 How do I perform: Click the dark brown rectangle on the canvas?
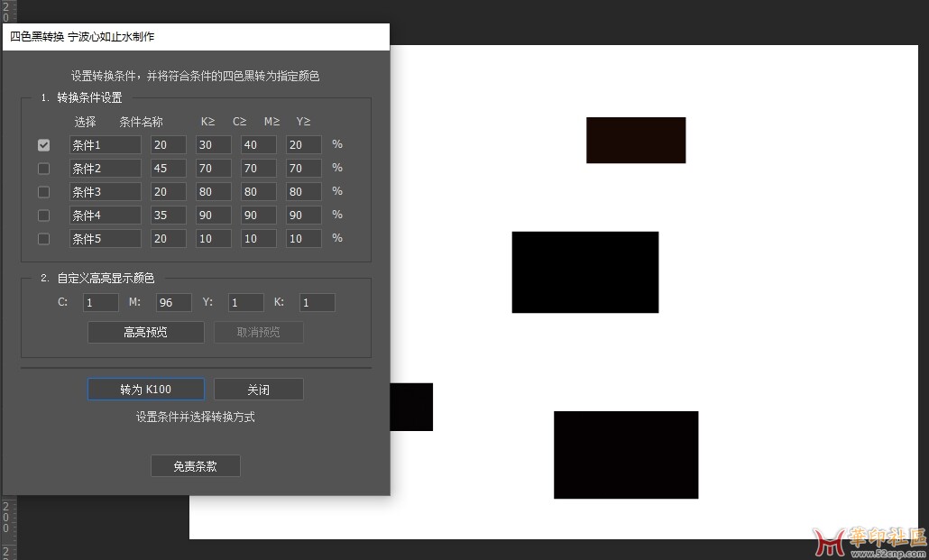[x=636, y=141]
